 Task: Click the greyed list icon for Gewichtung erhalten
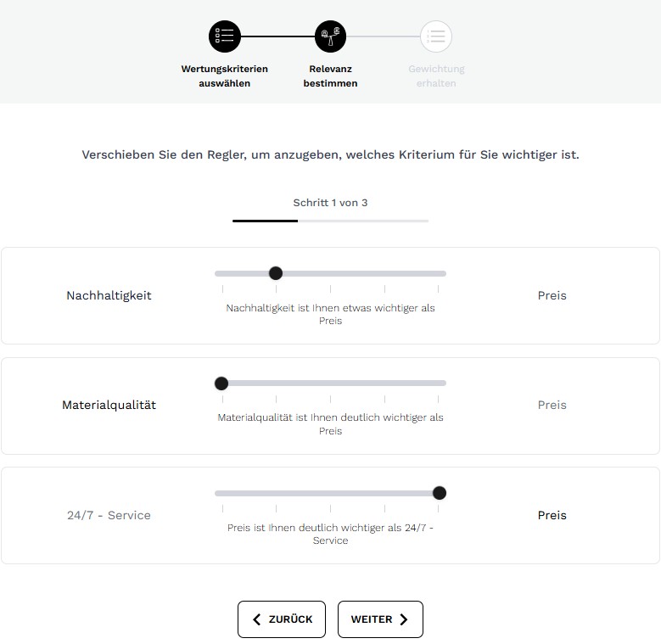[436, 36]
